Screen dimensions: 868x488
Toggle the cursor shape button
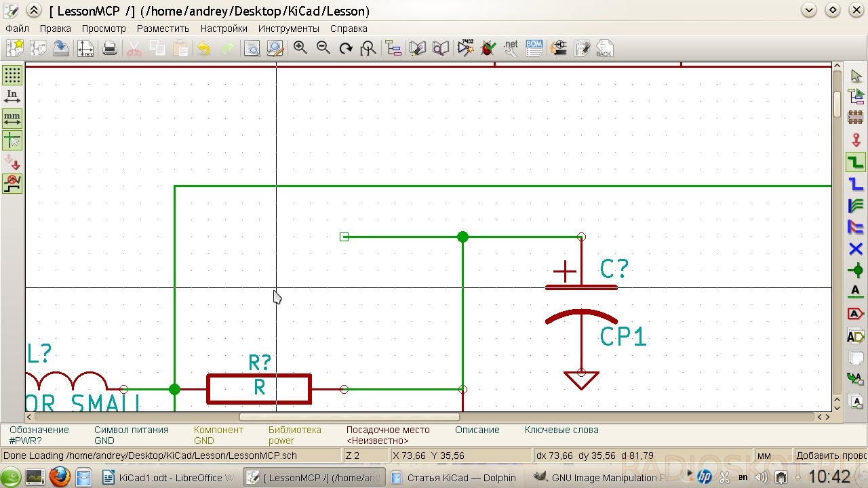tap(12, 140)
